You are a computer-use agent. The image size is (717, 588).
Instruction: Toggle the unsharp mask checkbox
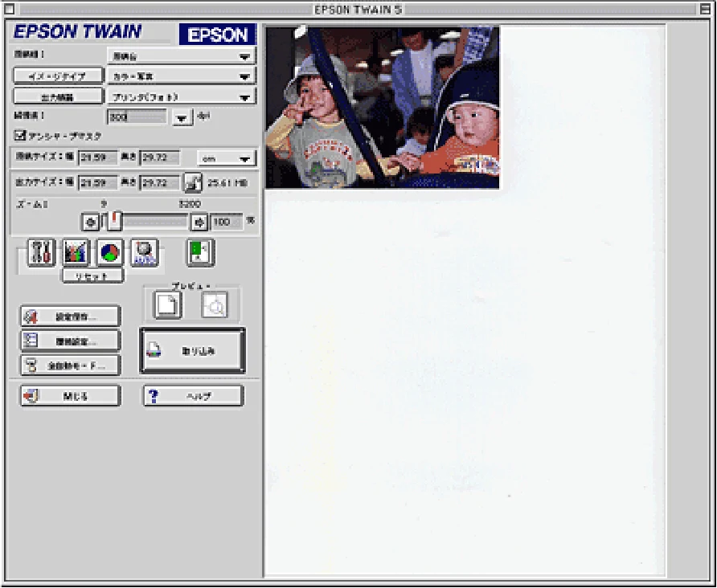coord(20,135)
